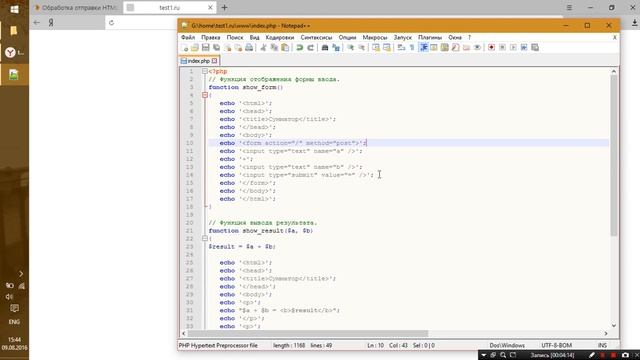This screenshot has height=360, width=640.
Task: Click the Open file toolbar icon
Action: [195, 48]
